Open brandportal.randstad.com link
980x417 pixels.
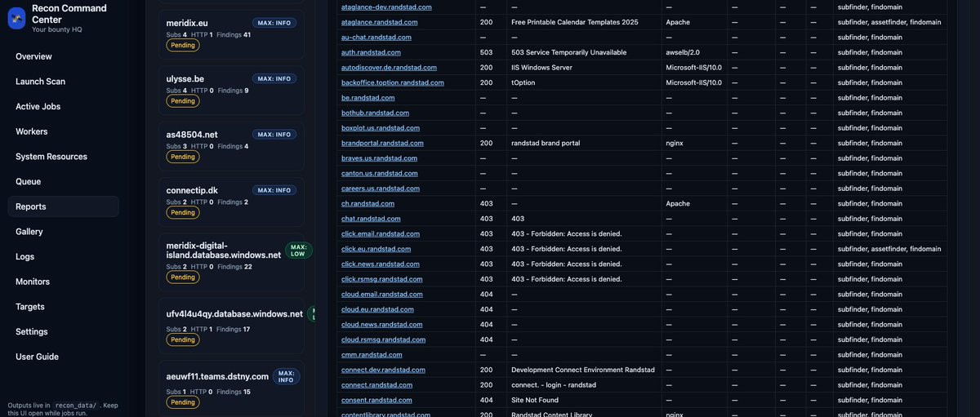382,143
